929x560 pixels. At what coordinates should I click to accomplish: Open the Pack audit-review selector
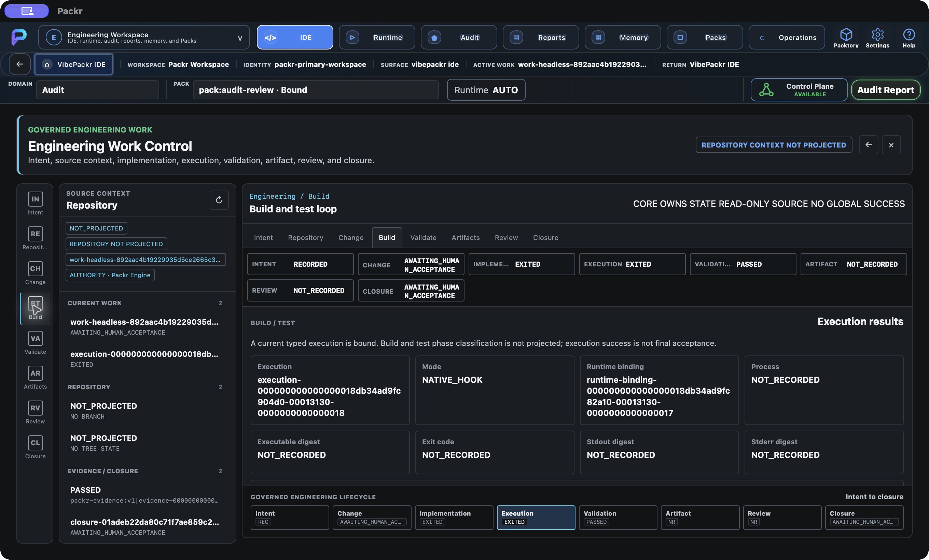click(316, 90)
